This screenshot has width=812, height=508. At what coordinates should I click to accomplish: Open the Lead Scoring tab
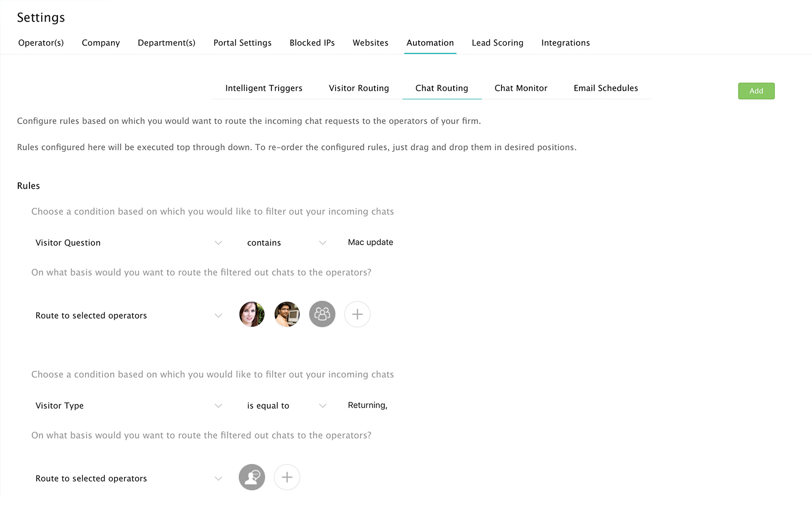pyautogui.click(x=497, y=43)
